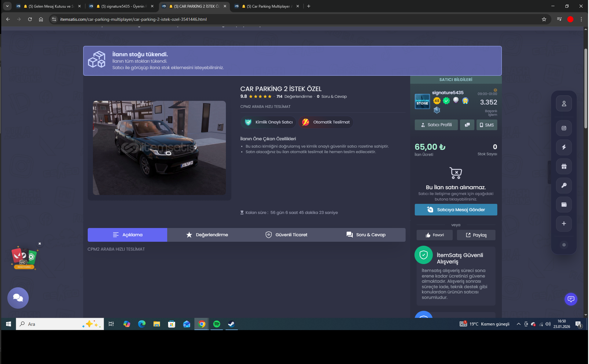Go back to the previous page
The height and width of the screenshot is (364, 589).
click(x=8, y=19)
